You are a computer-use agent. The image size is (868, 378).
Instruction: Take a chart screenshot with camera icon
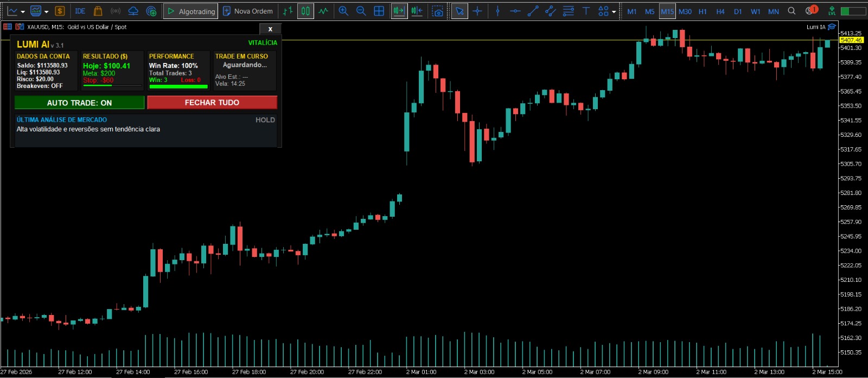(x=437, y=11)
